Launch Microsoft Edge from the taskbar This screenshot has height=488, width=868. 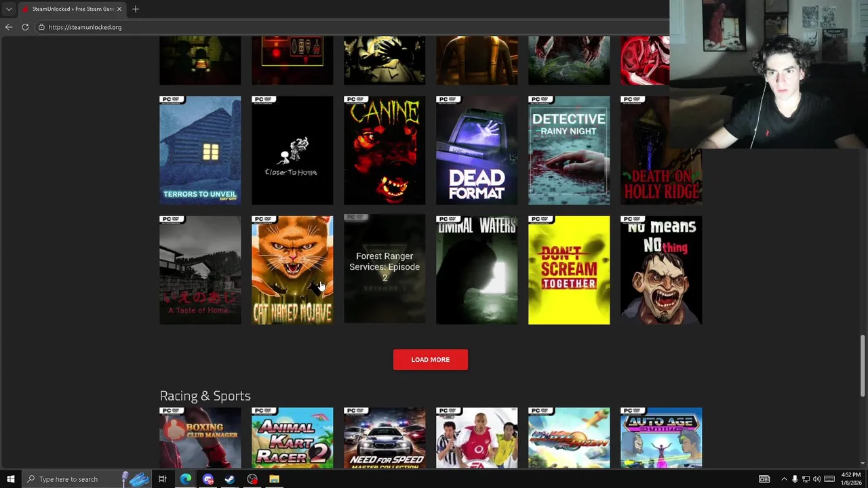coord(185,479)
